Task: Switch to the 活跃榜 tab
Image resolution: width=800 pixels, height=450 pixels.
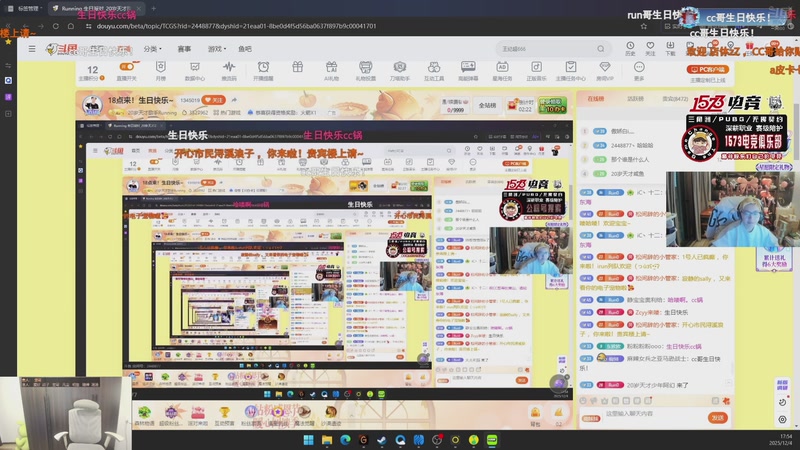Action: click(x=635, y=98)
